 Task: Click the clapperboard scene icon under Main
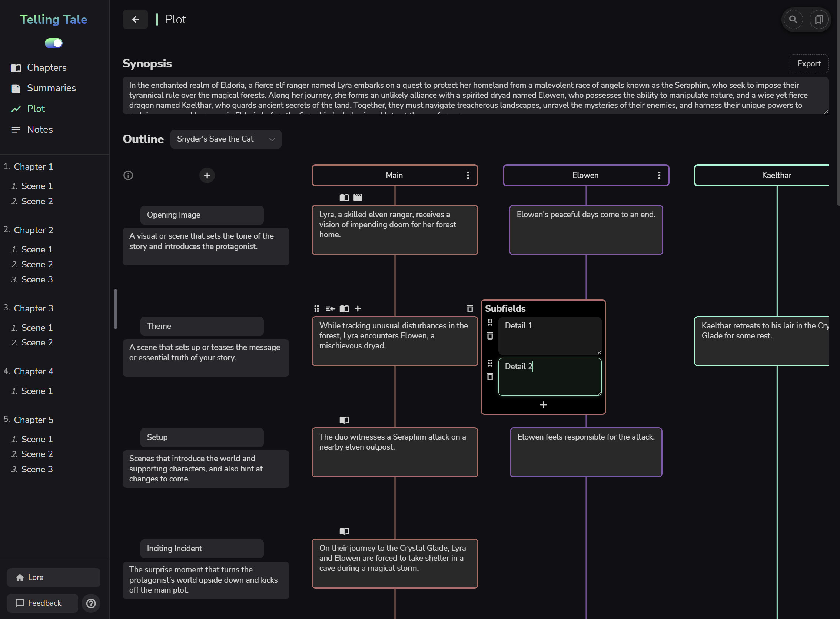pyautogui.click(x=358, y=198)
